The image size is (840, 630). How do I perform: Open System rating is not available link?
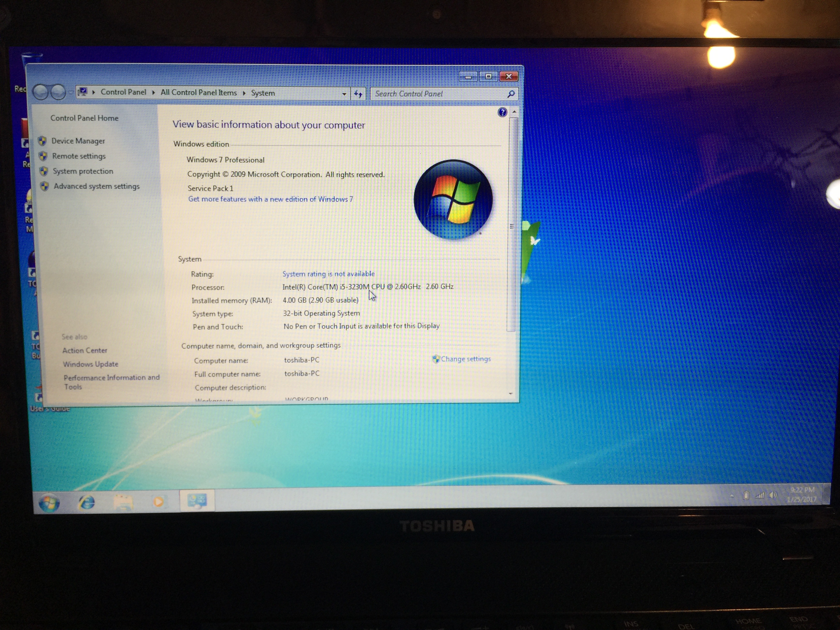[328, 274]
